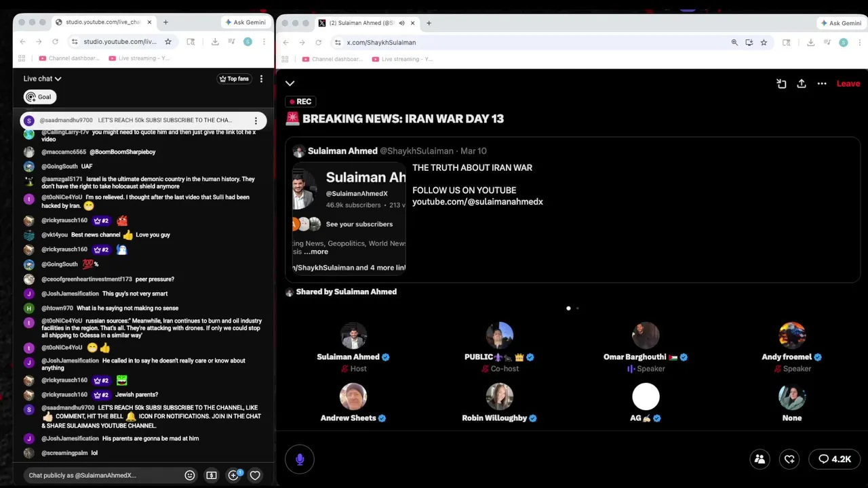Close the studio.youtube.com tab
868x488 pixels.
coord(150,22)
